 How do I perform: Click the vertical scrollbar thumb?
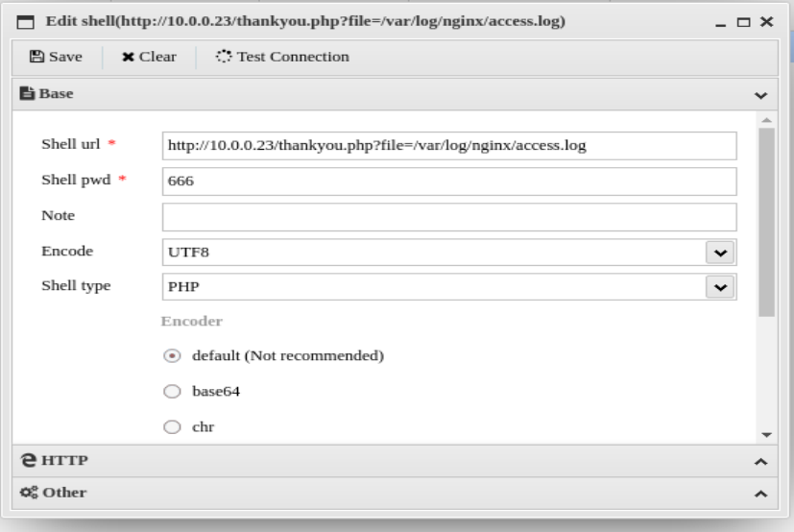click(x=766, y=221)
